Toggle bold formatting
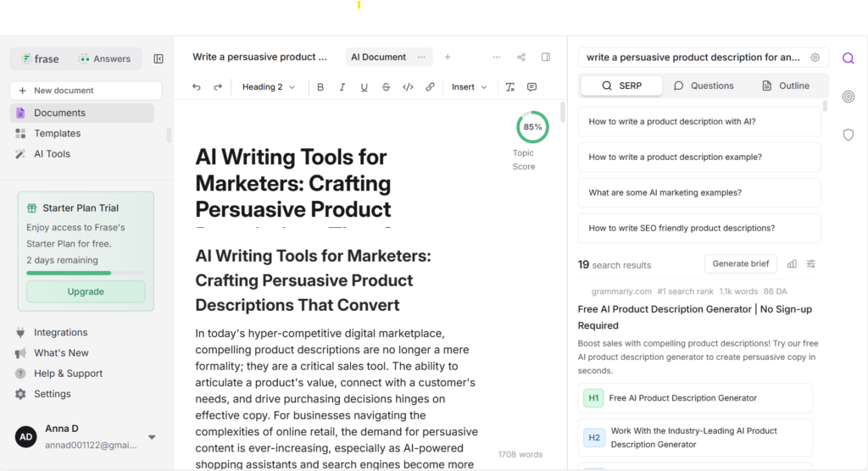 click(x=320, y=87)
